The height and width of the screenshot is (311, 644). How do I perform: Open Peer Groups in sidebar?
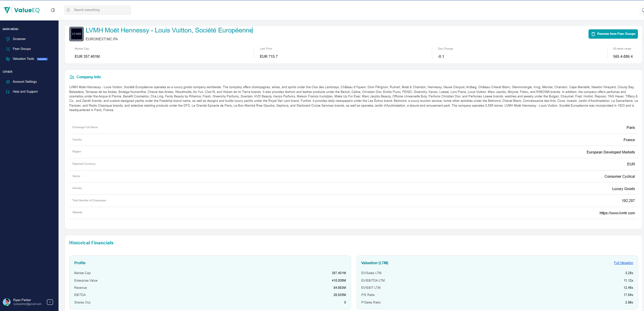[22, 49]
